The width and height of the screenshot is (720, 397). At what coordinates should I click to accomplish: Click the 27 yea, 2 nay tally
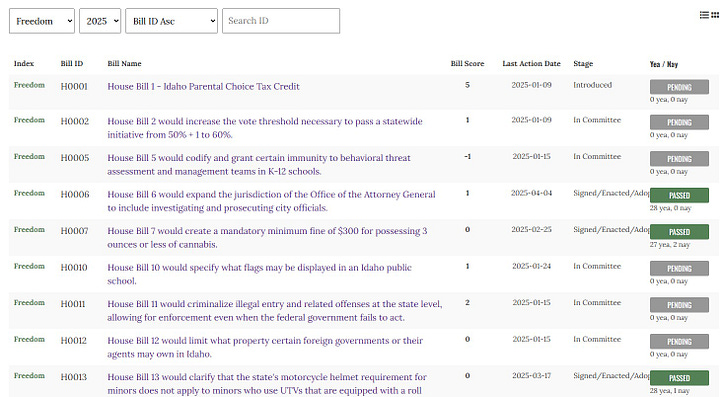(x=670, y=245)
